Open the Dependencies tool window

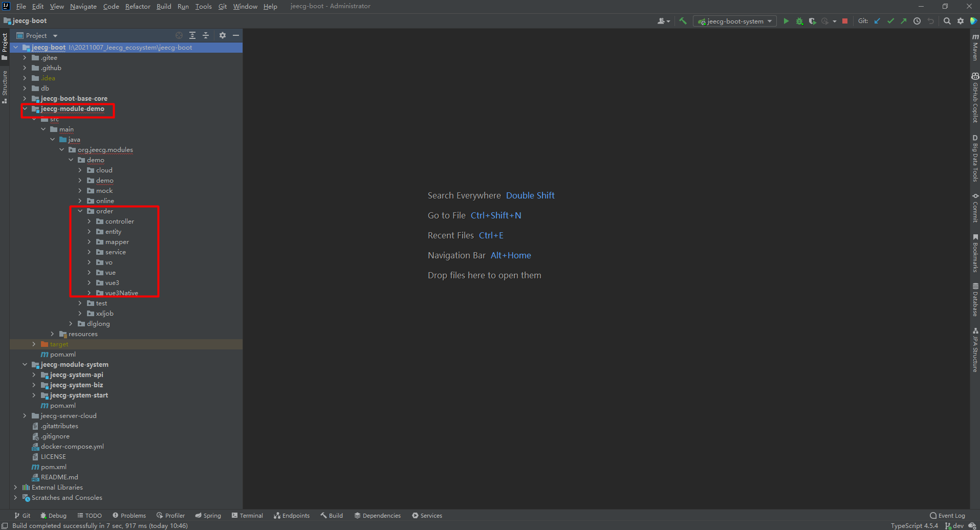pos(377,515)
